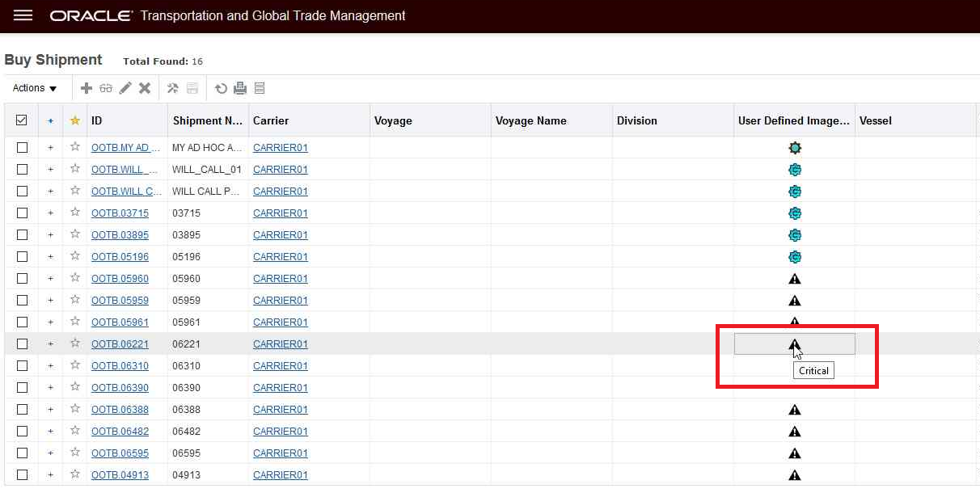Click the add new shipment plus icon
The height and width of the screenshot is (493, 980).
pyautogui.click(x=87, y=88)
